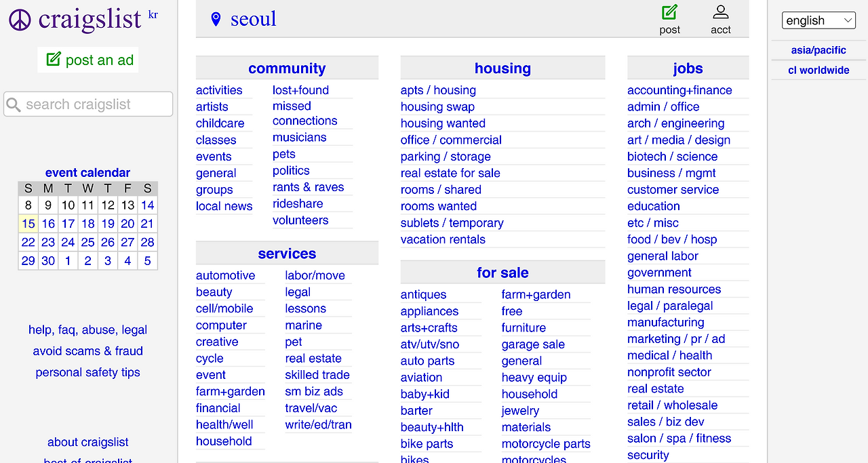Open cell/mobile services link
868x463 pixels.
tap(224, 308)
